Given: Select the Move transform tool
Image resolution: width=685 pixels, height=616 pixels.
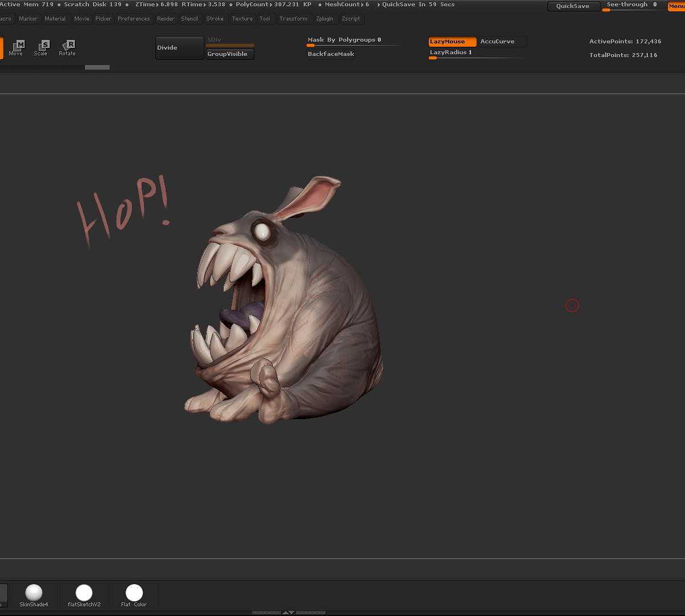Looking at the screenshot, I should pyautogui.click(x=16, y=48).
